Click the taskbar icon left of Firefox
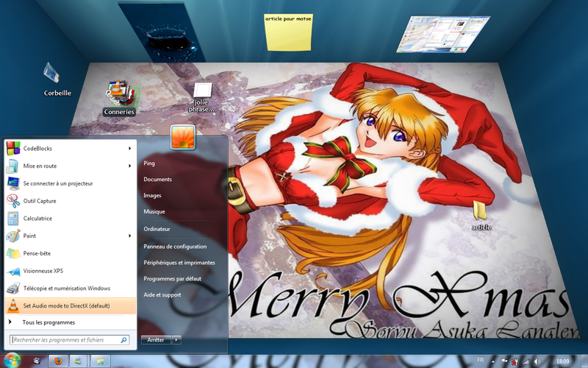Screen dimensions: 588x368 [x=37, y=361]
